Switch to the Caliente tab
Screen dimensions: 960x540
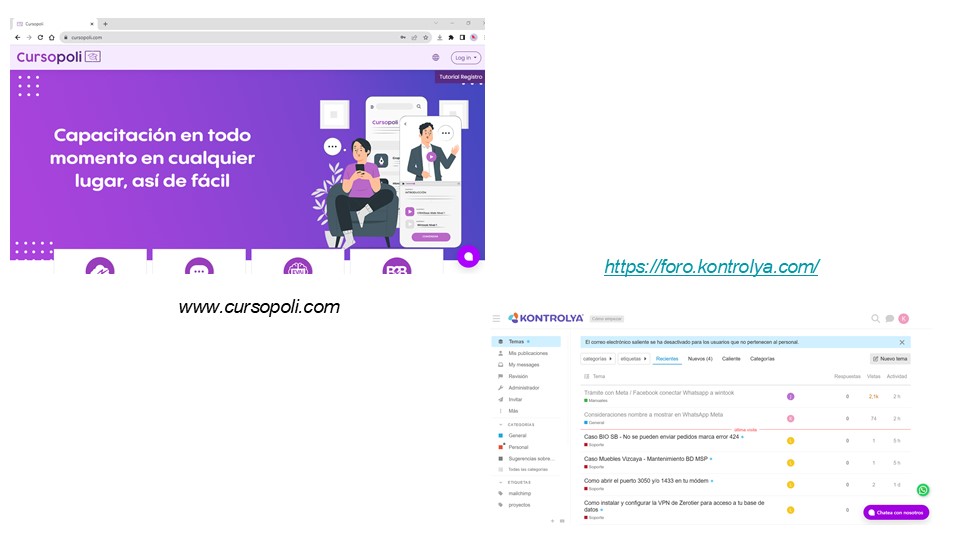731,358
